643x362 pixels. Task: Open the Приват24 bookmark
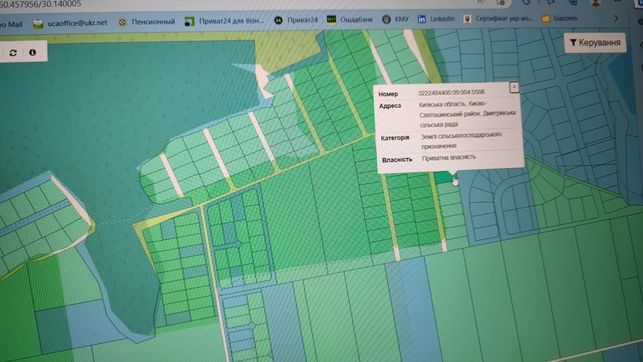pyautogui.click(x=296, y=20)
